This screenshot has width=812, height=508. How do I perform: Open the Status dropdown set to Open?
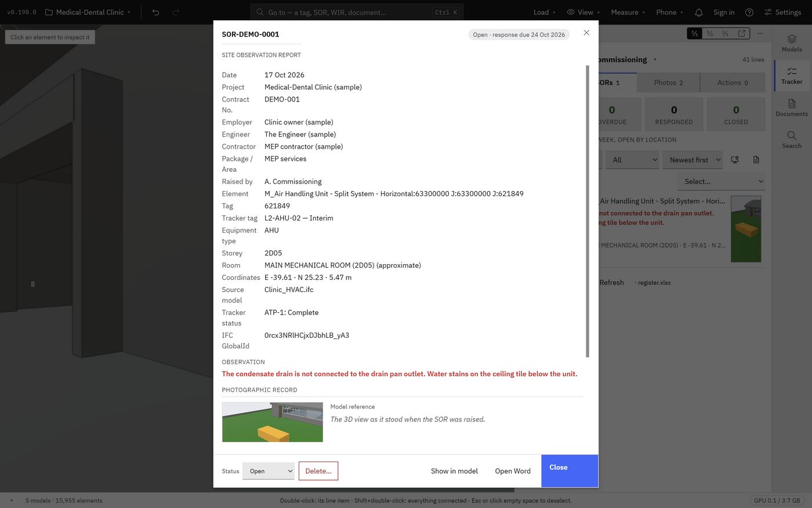(269, 471)
